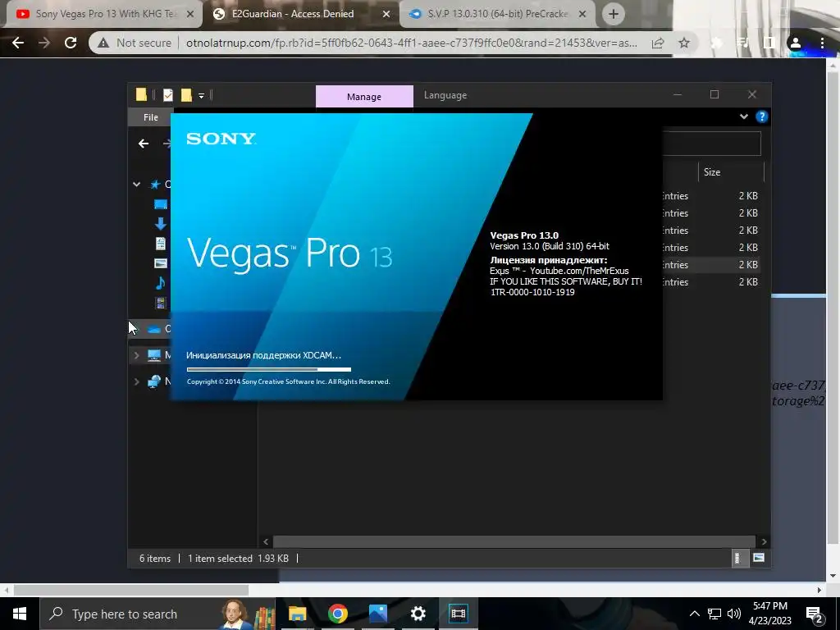The image size is (840, 630).
Task: Click Explorer horizontal scrollbar right arrow
Action: 764,541
